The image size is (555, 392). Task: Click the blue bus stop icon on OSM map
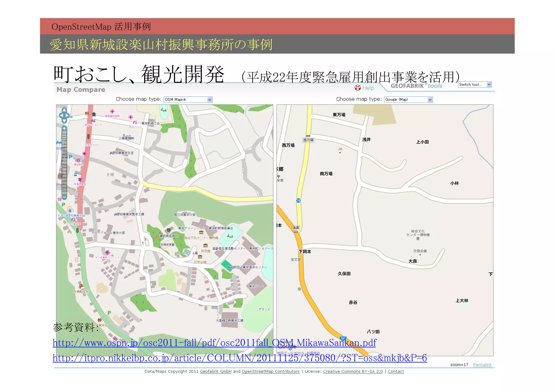[x=76, y=175]
